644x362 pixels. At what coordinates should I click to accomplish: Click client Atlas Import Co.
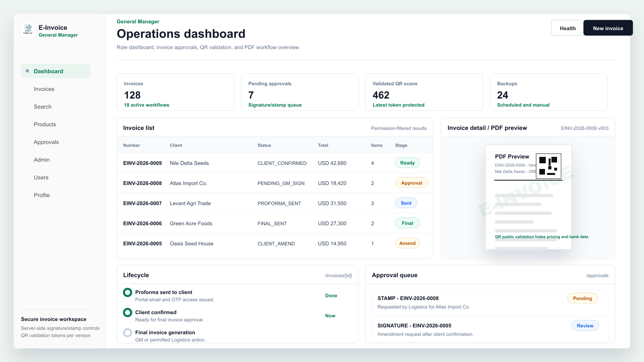click(x=188, y=183)
